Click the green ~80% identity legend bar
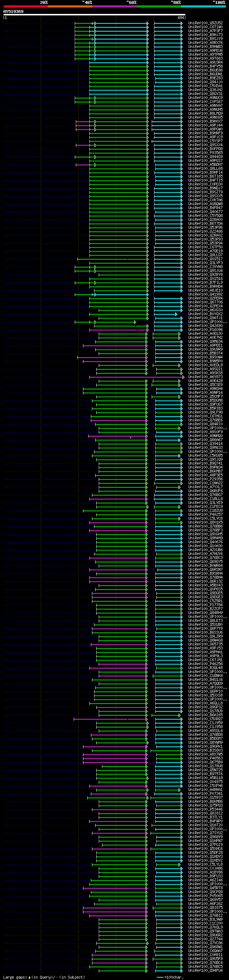This screenshot has height=980, width=229. tap(159, 6)
